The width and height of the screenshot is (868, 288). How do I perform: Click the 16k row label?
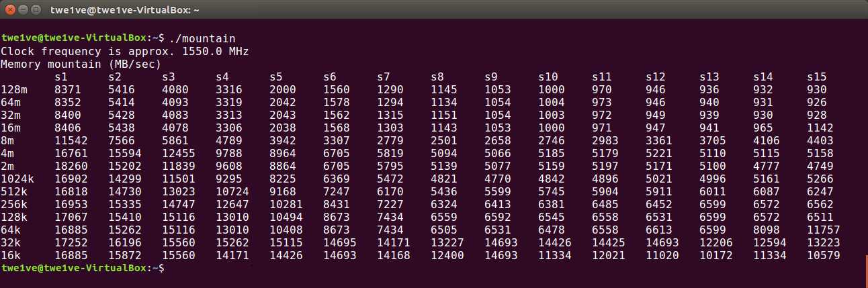(x=11, y=255)
